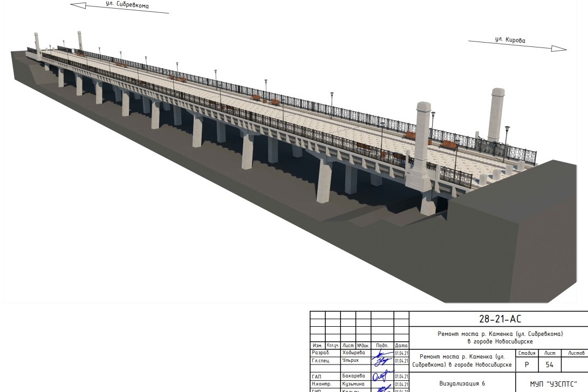
Task: Select the name Бакарева in title block
Action: pos(354,376)
